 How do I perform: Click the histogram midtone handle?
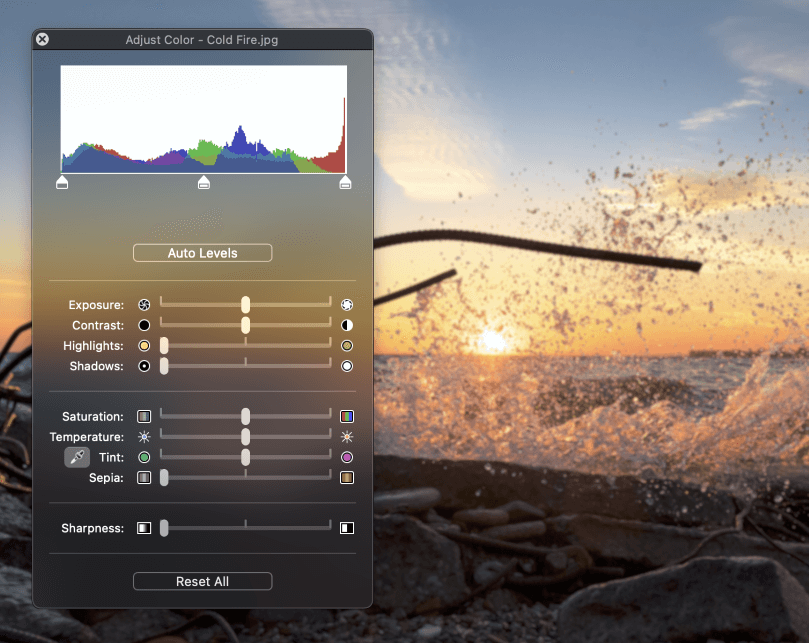(x=204, y=182)
